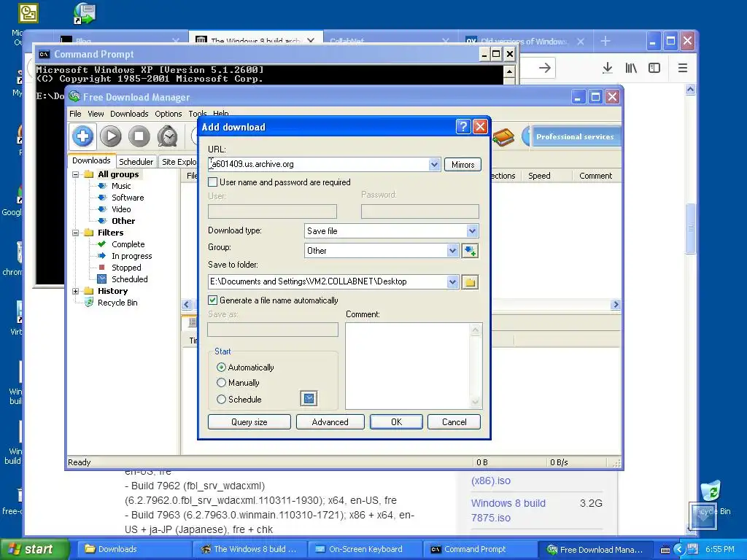Viewport: 747px width, 560px height.
Task: Click the keyboard icon in system tray
Action: click(x=665, y=550)
